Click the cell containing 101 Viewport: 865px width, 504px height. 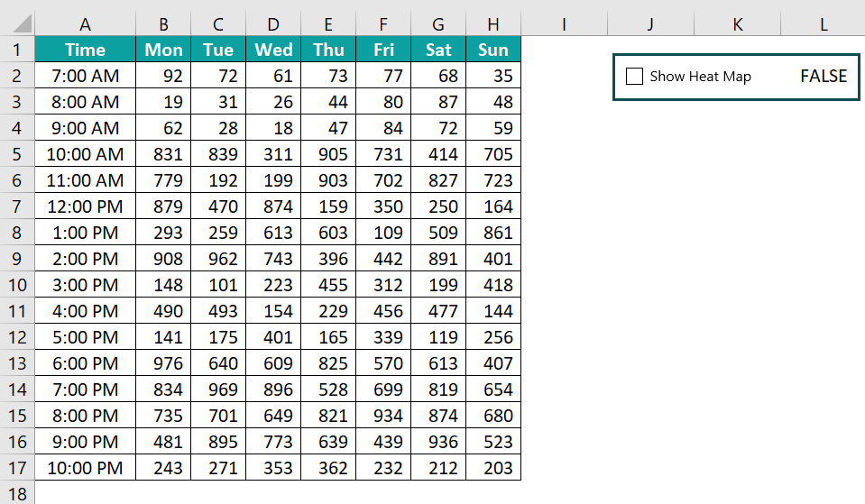218,285
